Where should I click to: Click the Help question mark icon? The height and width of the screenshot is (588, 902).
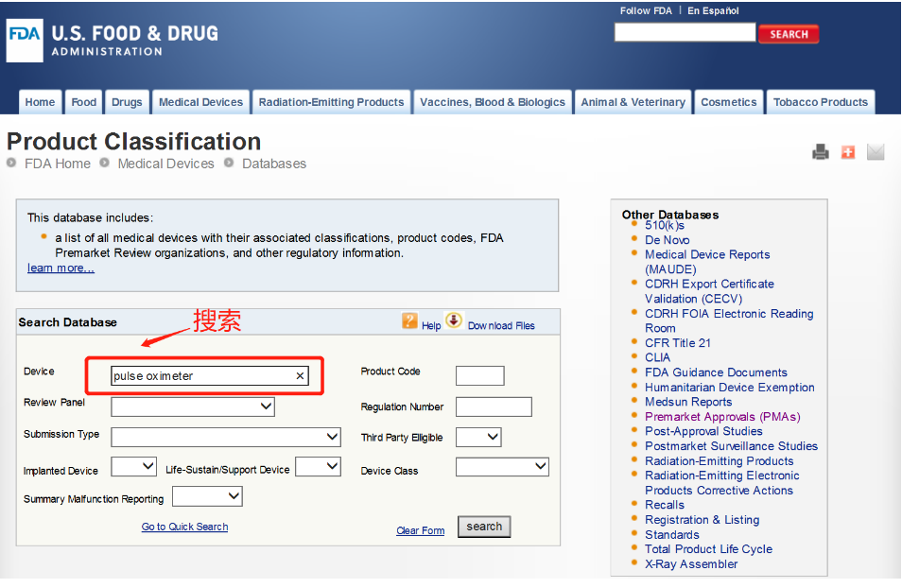click(409, 321)
